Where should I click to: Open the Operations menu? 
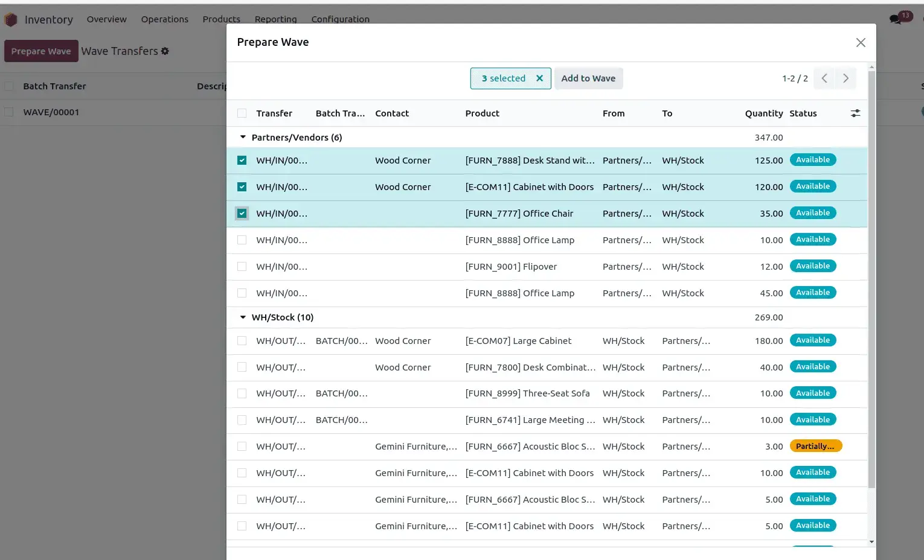tap(164, 19)
